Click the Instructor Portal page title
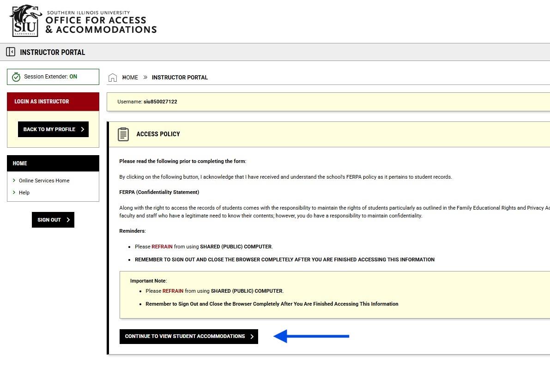The height and width of the screenshot is (392, 550). coord(52,52)
